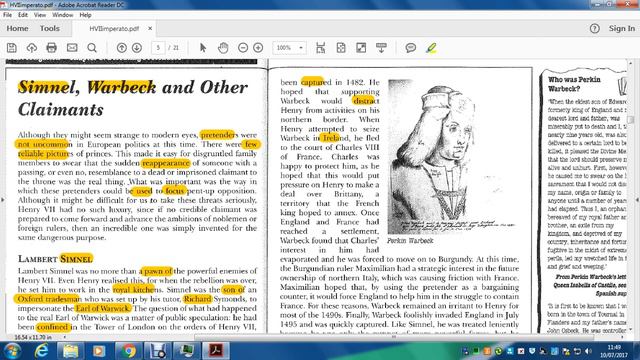Open page size 16.54 x 11.70 in dropdown

point(65,337)
